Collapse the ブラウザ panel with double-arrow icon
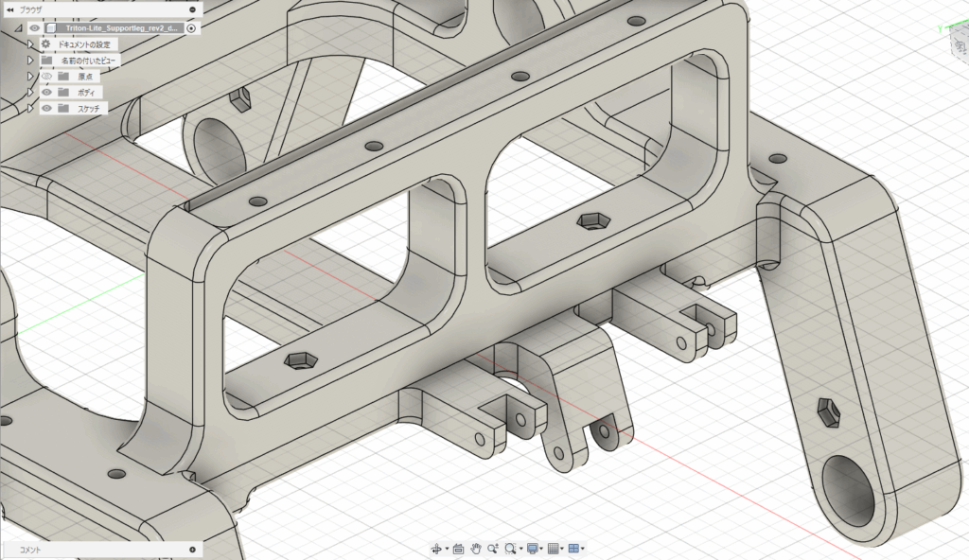 9,9
